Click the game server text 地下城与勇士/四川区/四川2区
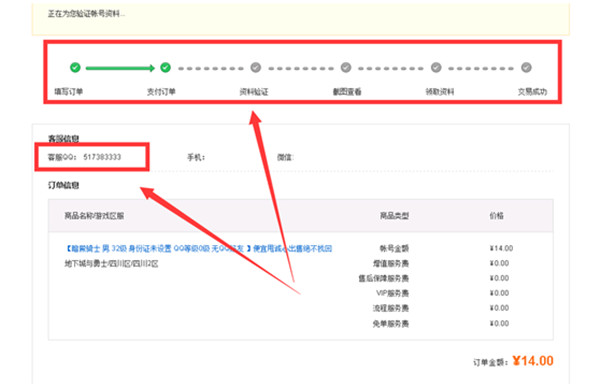Screen dimensions: 600x386 [111, 264]
